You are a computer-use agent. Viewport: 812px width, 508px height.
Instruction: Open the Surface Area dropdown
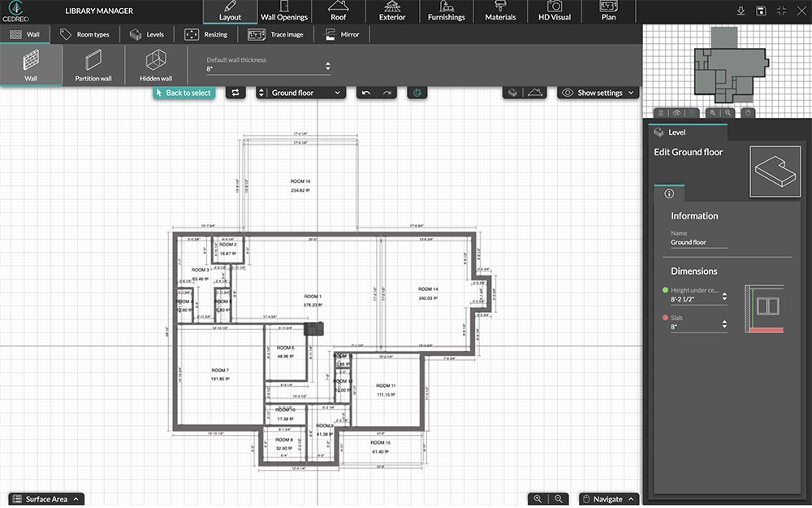coord(45,498)
